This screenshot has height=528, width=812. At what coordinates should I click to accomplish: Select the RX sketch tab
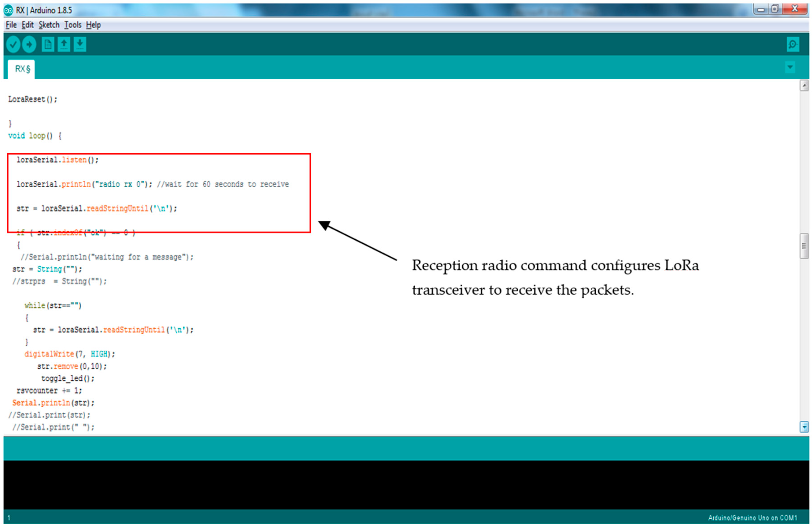coord(22,69)
